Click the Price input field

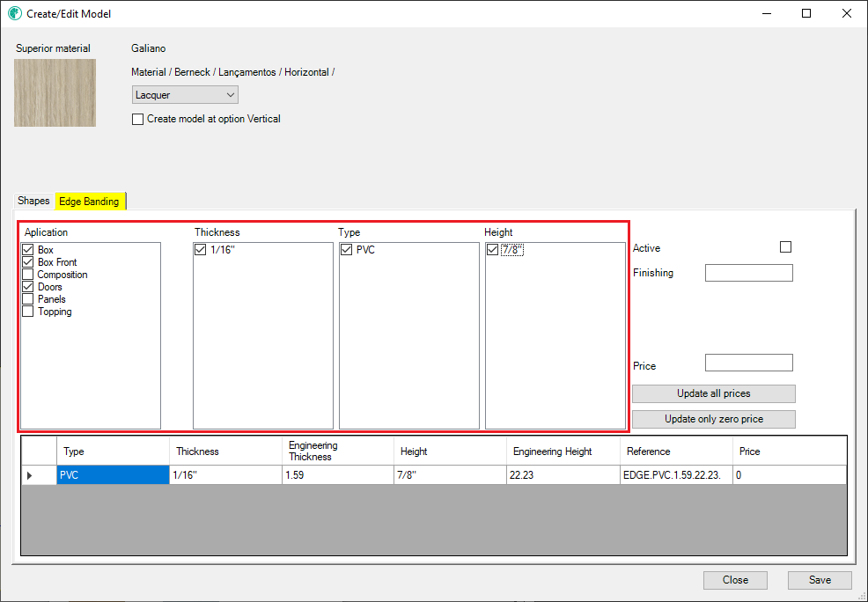[x=749, y=363]
